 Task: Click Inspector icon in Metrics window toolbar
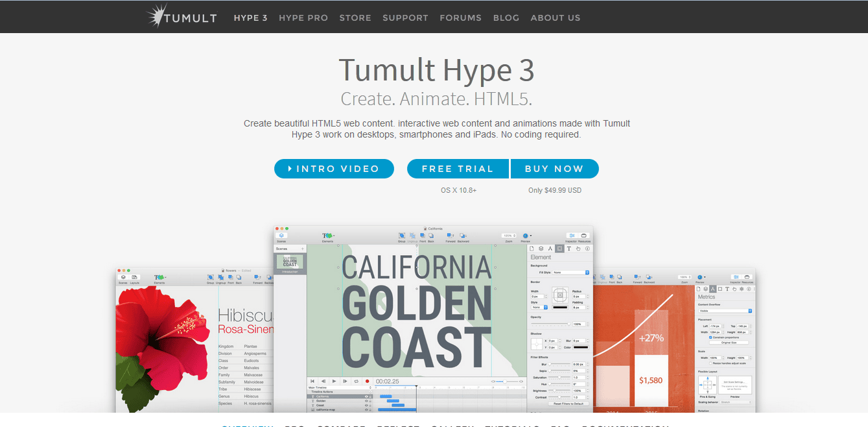pyautogui.click(x=736, y=277)
